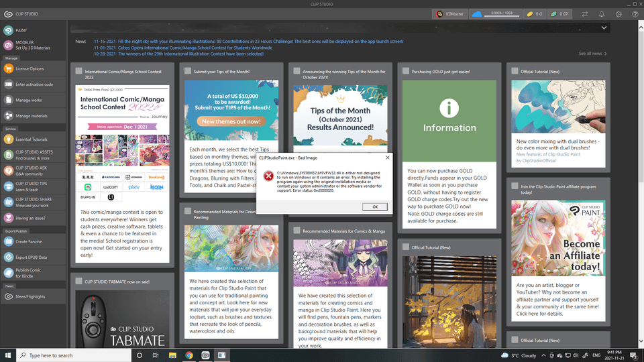
Task: Open the settings gear icon
Action: (619, 14)
